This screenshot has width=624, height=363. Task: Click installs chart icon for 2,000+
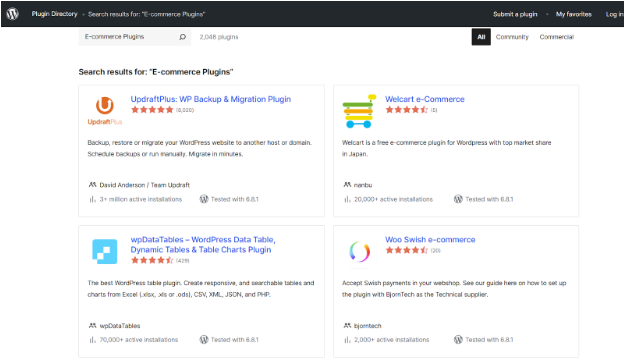[347, 340]
